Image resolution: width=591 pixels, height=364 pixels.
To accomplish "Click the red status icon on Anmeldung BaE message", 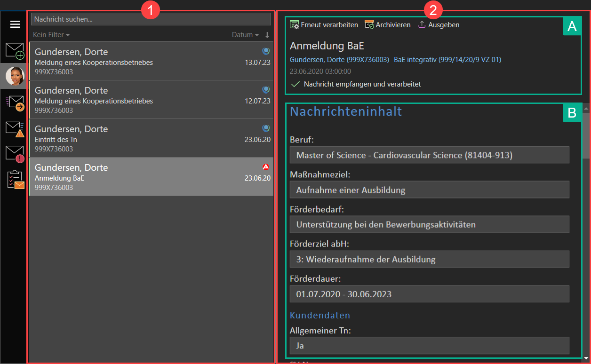I will [266, 167].
